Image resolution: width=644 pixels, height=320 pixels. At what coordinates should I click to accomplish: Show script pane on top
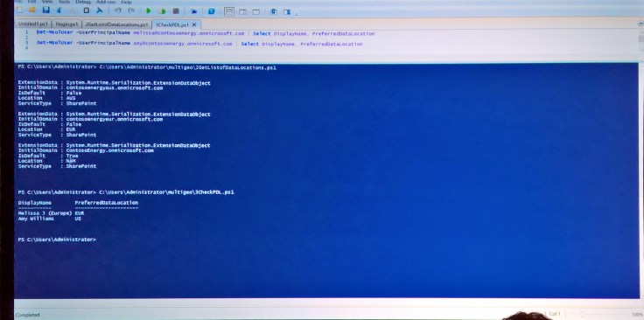click(x=229, y=12)
